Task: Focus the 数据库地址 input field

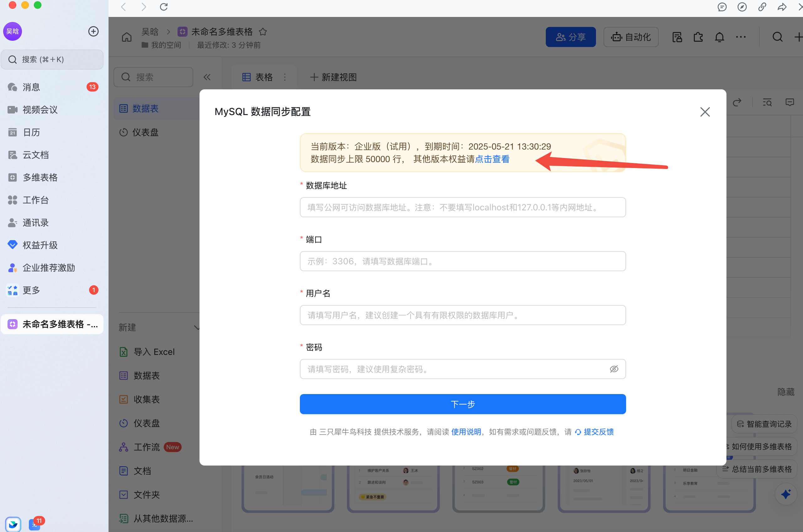Action: [x=463, y=207]
